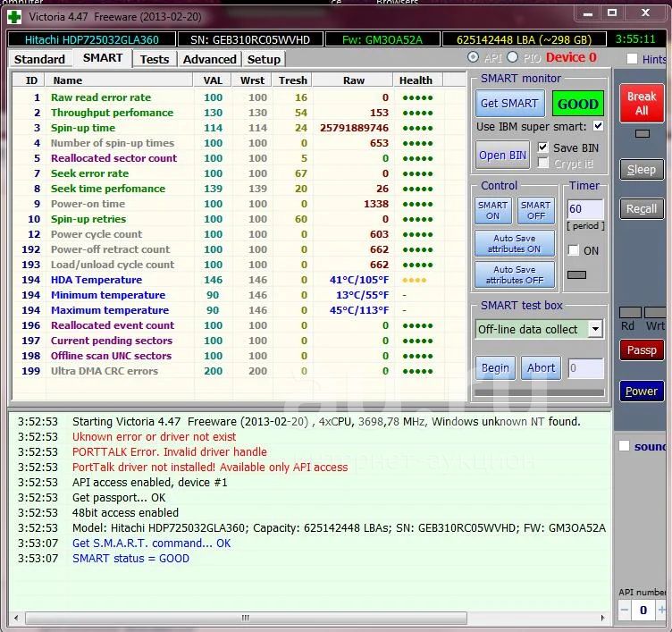Click the Passp button
672x632 pixels.
click(642, 350)
